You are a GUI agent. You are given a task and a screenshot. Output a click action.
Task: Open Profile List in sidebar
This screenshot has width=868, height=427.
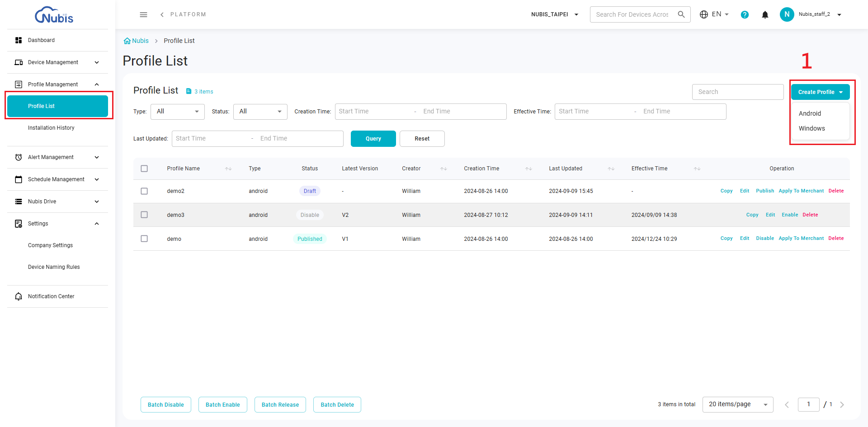[57, 106]
